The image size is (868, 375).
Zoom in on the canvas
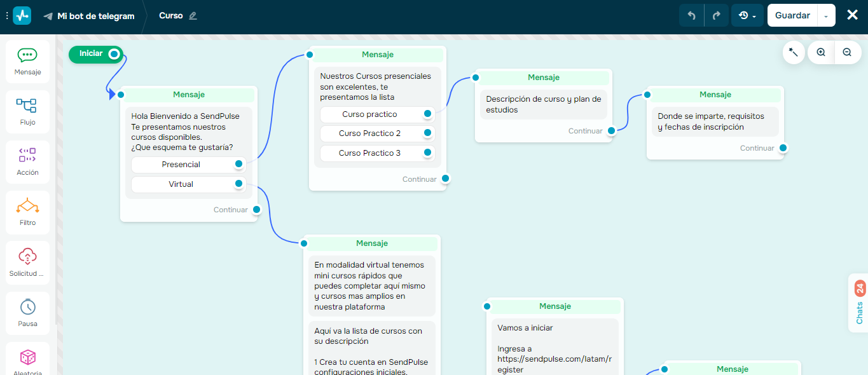pyautogui.click(x=821, y=52)
